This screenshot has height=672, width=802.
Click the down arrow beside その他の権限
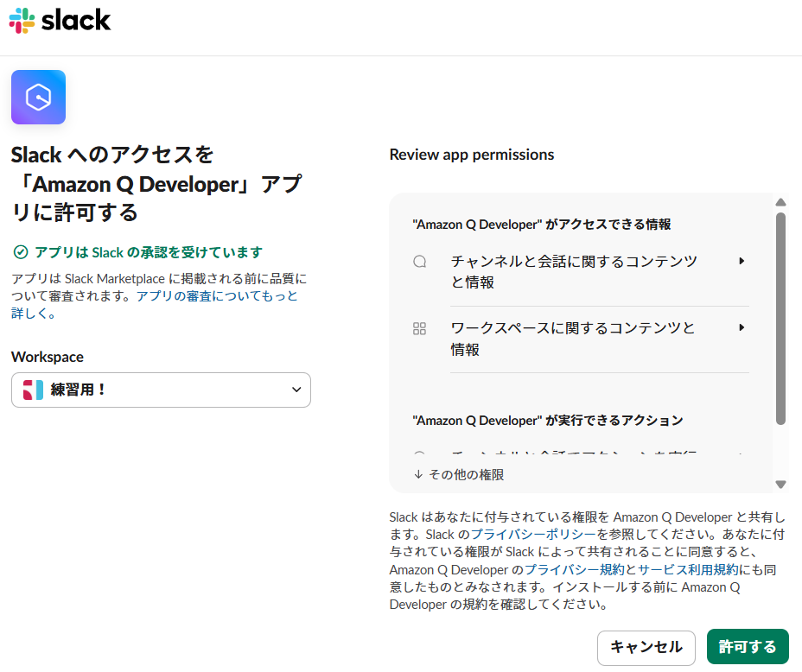coord(418,474)
